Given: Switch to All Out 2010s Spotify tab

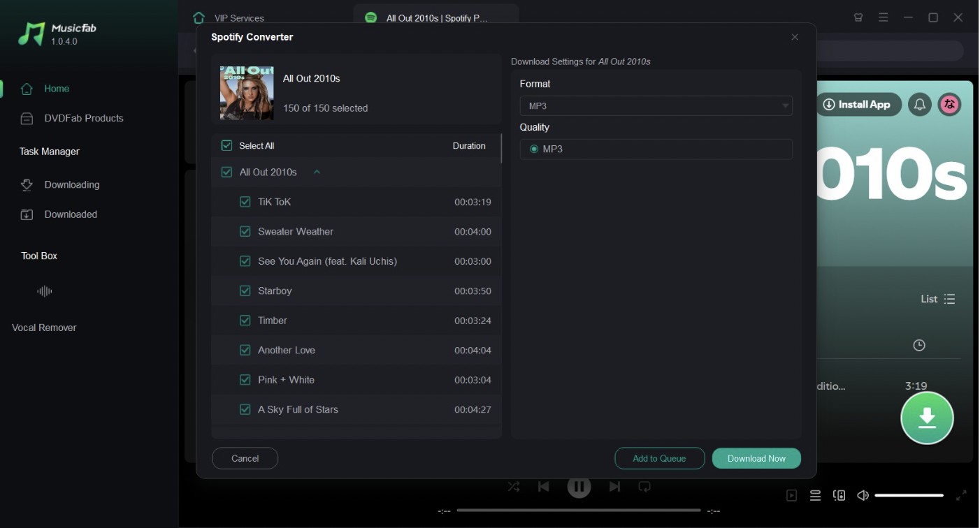Looking at the screenshot, I should pos(436,18).
